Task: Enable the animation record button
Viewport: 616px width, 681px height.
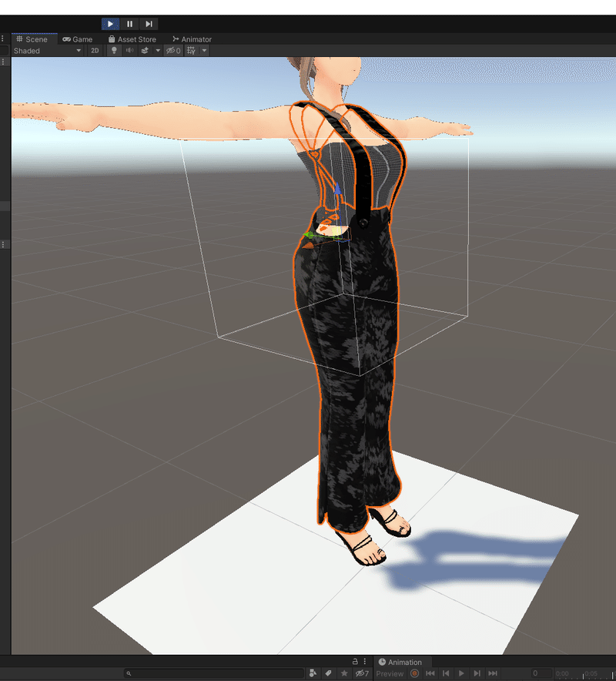Action: [414, 673]
